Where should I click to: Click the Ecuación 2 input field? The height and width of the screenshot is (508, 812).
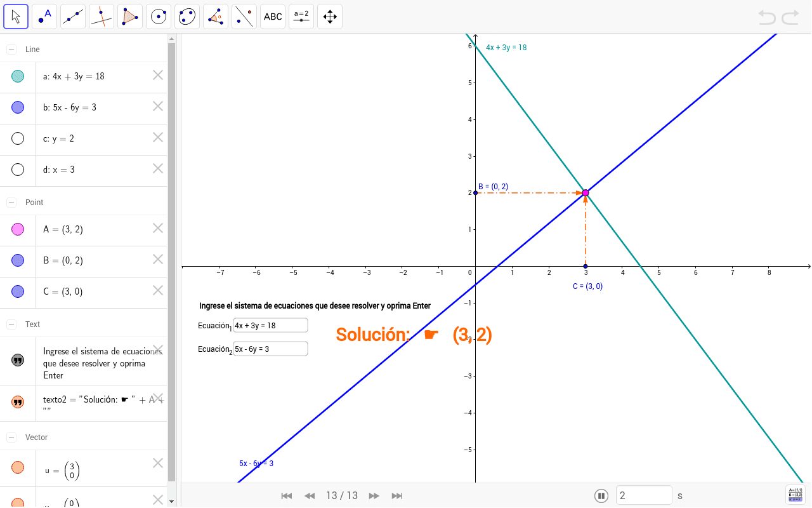tap(270, 349)
